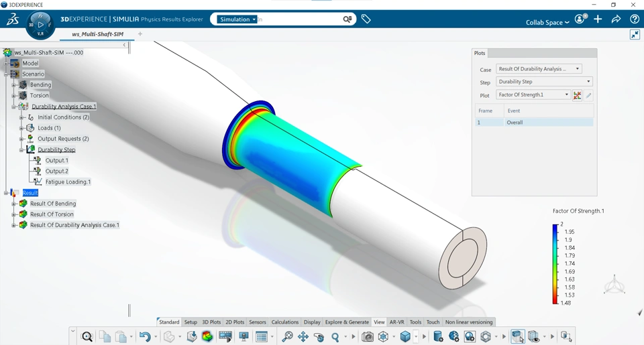Toggle the cube visibility eye icon
This screenshot has width=644, height=345.
click(x=533, y=337)
